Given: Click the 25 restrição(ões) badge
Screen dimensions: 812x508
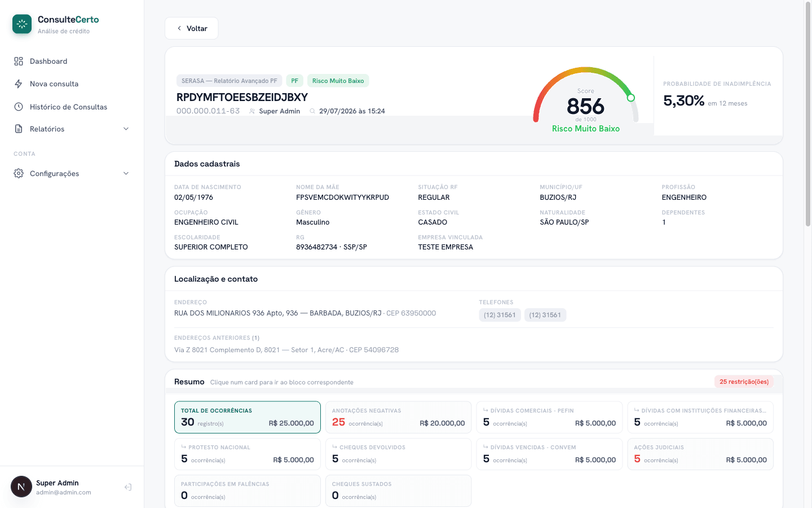Looking at the screenshot, I should 744,382.
